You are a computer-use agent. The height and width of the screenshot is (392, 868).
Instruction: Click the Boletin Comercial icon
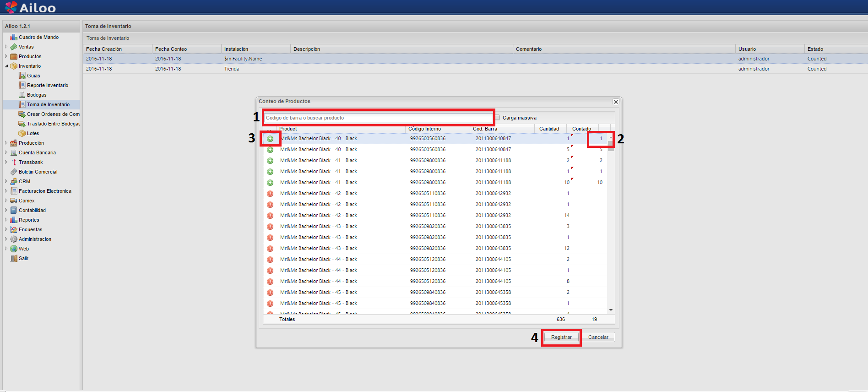tap(14, 172)
